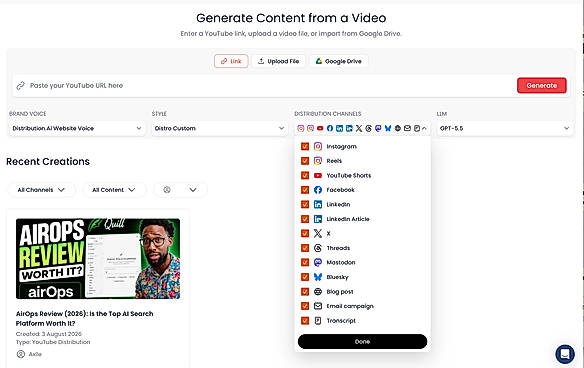Click the Facebook icon in channels summary bar
Screen dimensions: 584x368
pyautogui.click(x=330, y=128)
